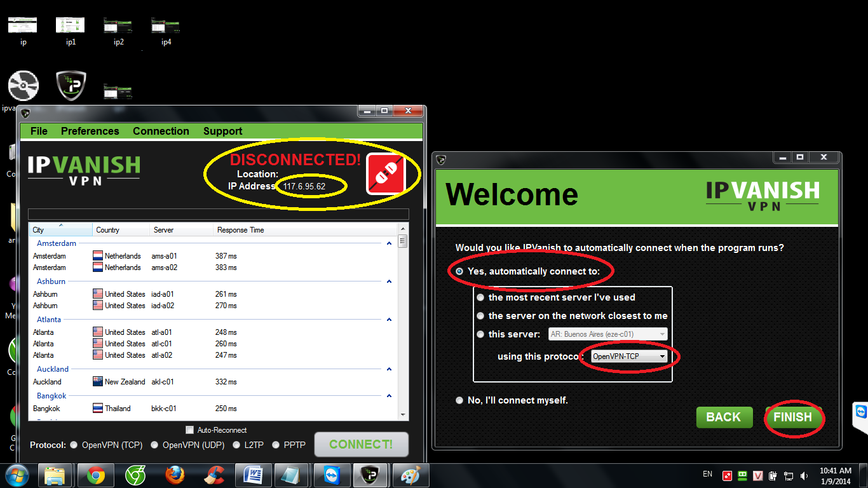This screenshot has width=868, height=488.
Task: Click the red V antivirus tray icon
Action: (x=758, y=475)
